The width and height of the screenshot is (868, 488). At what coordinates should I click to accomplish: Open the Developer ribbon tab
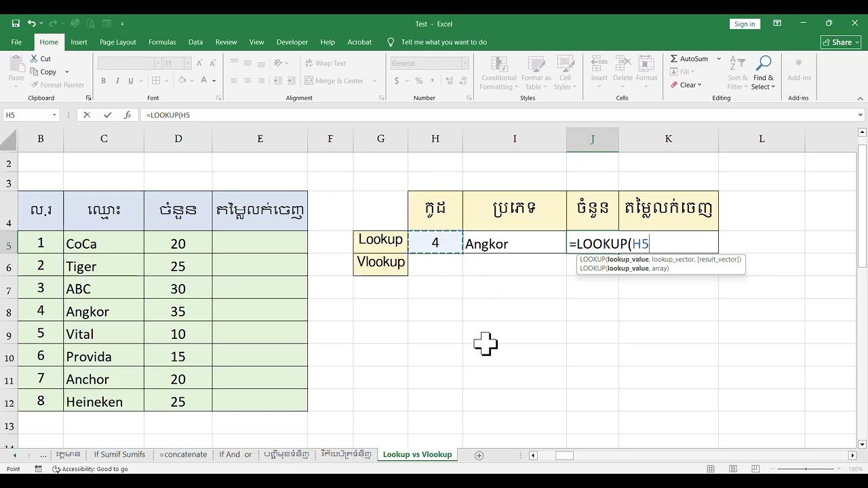(x=292, y=42)
